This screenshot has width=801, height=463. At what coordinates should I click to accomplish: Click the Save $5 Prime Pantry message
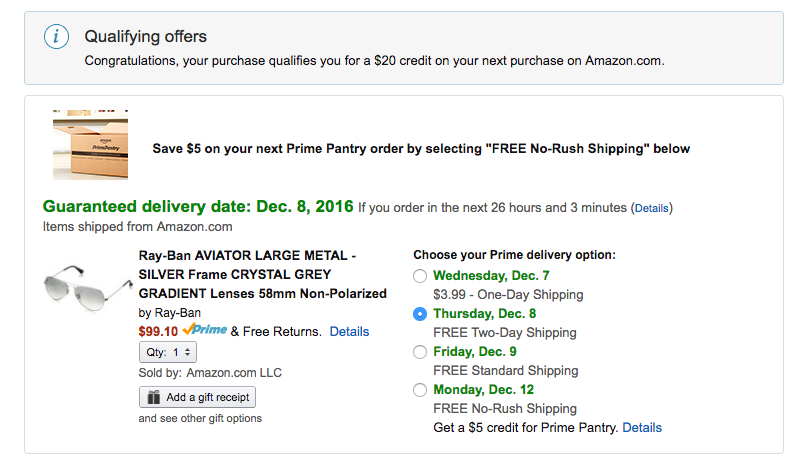(421, 149)
